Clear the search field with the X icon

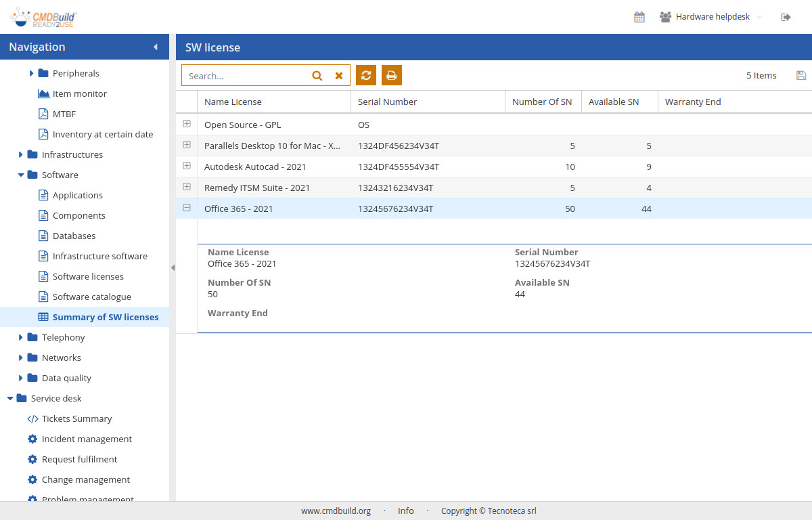[339, 76]
